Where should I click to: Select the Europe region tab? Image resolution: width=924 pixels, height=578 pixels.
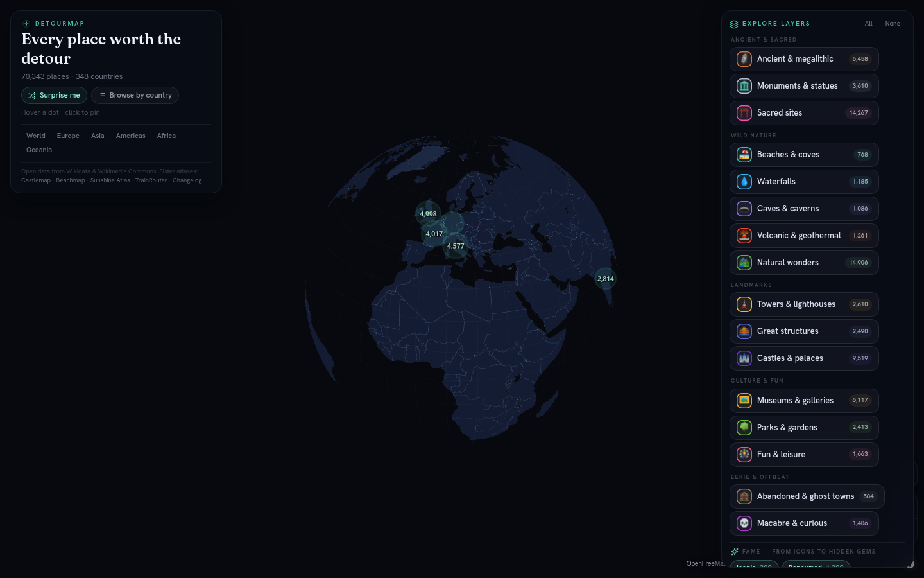coord(68,136)
